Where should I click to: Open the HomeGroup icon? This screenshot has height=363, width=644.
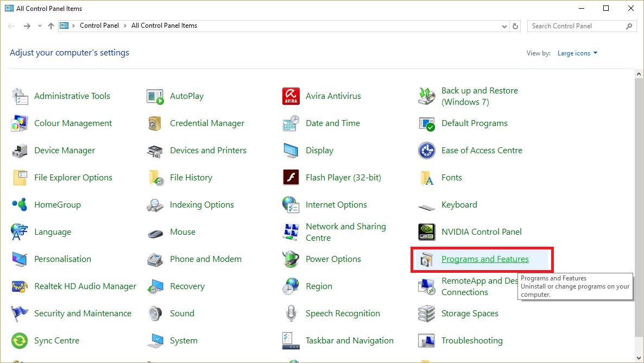[x=20, y=205]
